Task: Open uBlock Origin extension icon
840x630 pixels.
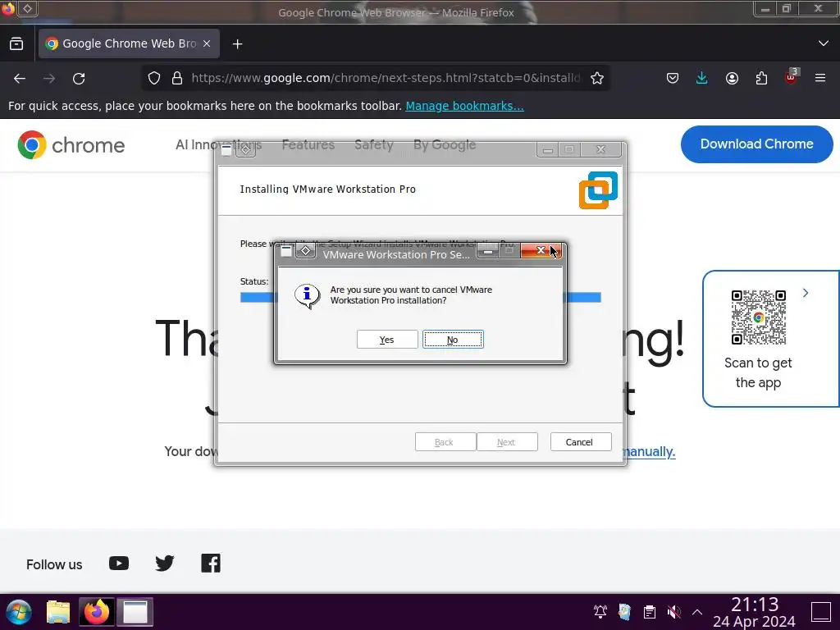Action: tap(792, 77)
